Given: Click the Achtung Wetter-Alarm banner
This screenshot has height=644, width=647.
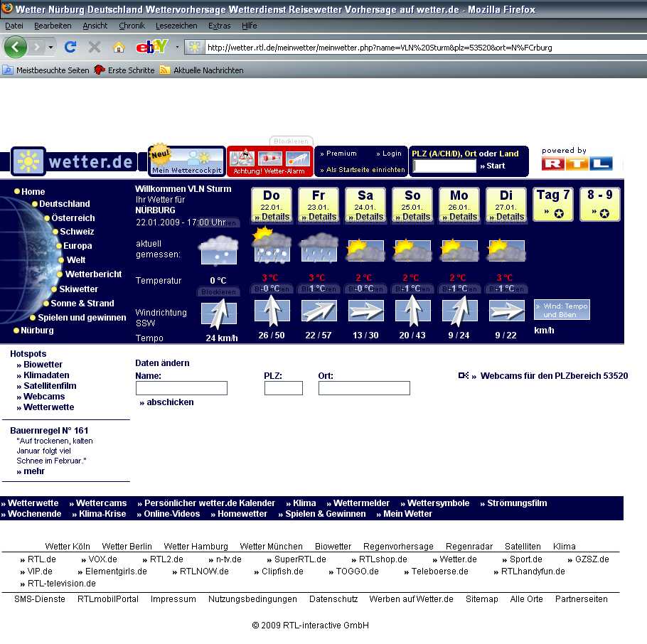Looking at the screenshot, I should [269, 162].
